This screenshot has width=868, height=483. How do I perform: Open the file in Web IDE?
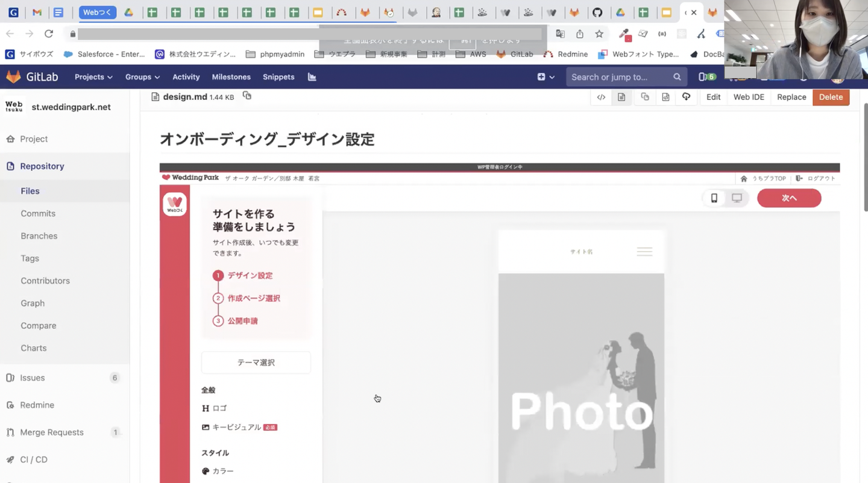(749, 97)
